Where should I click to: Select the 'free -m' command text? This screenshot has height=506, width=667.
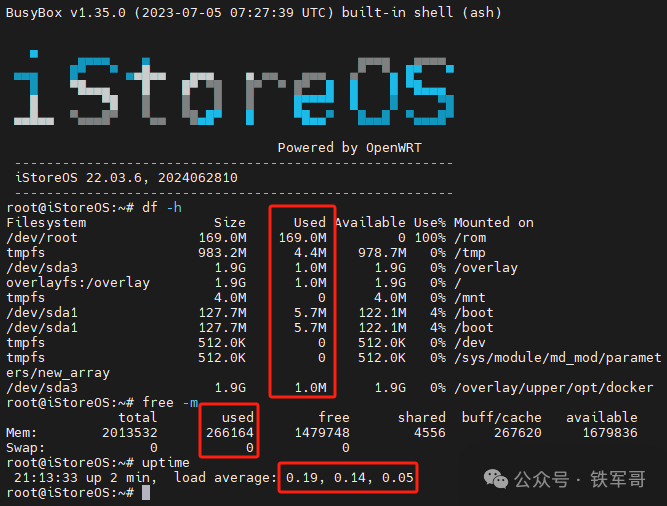click(170, 402)
